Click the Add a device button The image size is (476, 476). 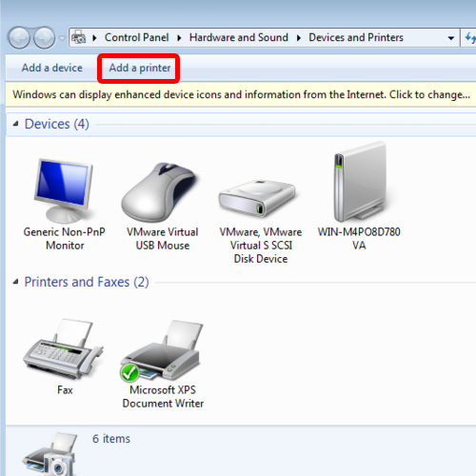tap(52, 68)
